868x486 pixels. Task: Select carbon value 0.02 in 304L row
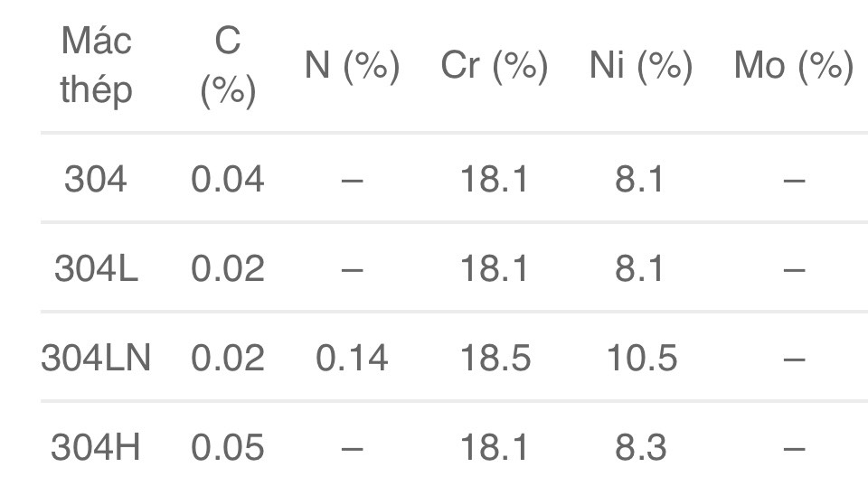(228, 268)
